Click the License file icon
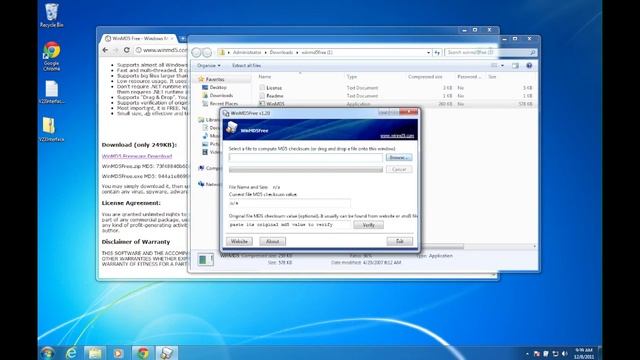Screen dimensions: 640x360 coord(262,88)
